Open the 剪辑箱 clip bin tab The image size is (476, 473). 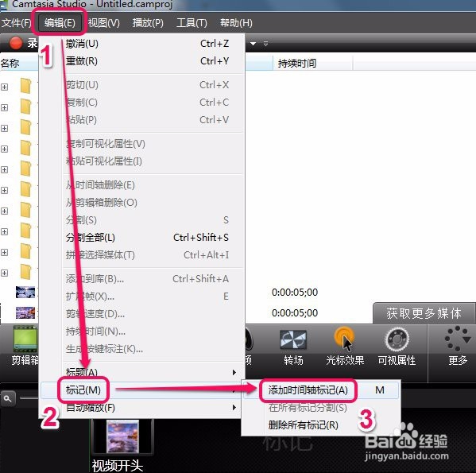click(25, 346)
